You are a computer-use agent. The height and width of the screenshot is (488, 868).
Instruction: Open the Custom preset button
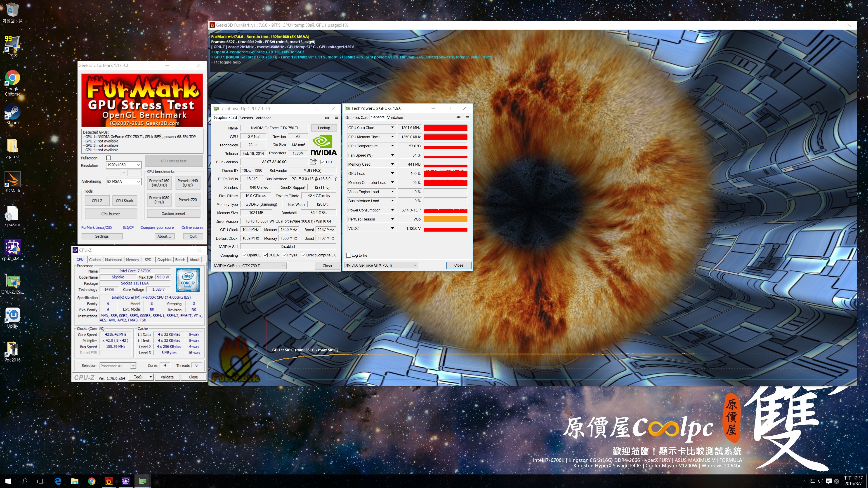click(x=174, y=213)
